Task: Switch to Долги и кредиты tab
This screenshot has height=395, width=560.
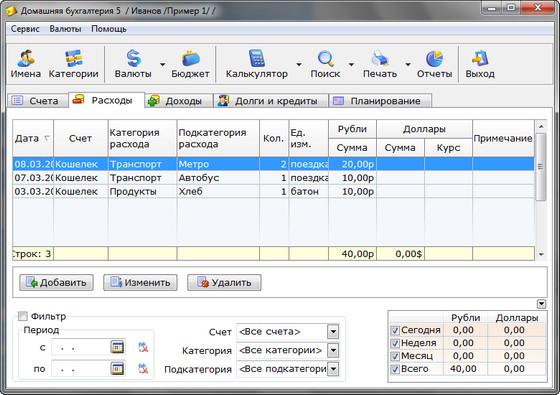Action: click(271, 101)
